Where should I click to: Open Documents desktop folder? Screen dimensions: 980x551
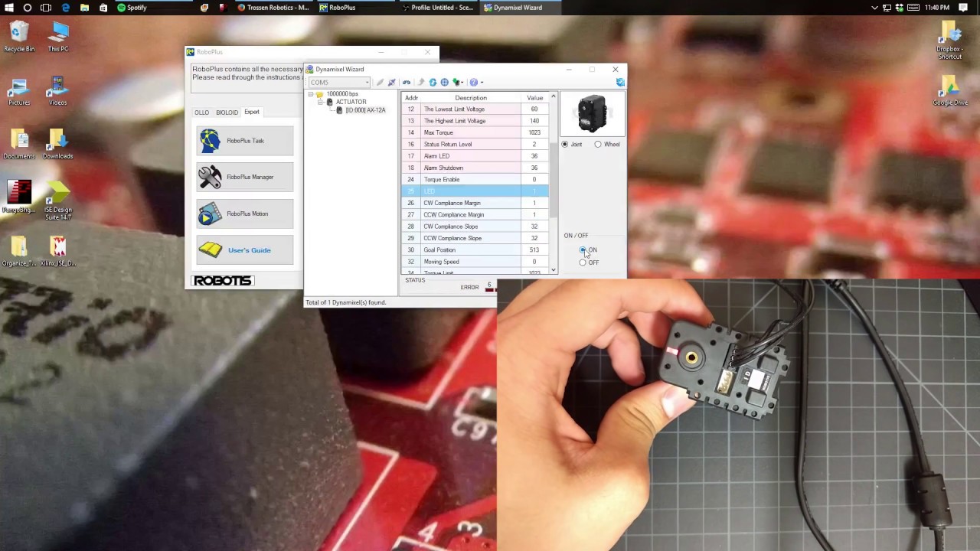click(19, 139)
